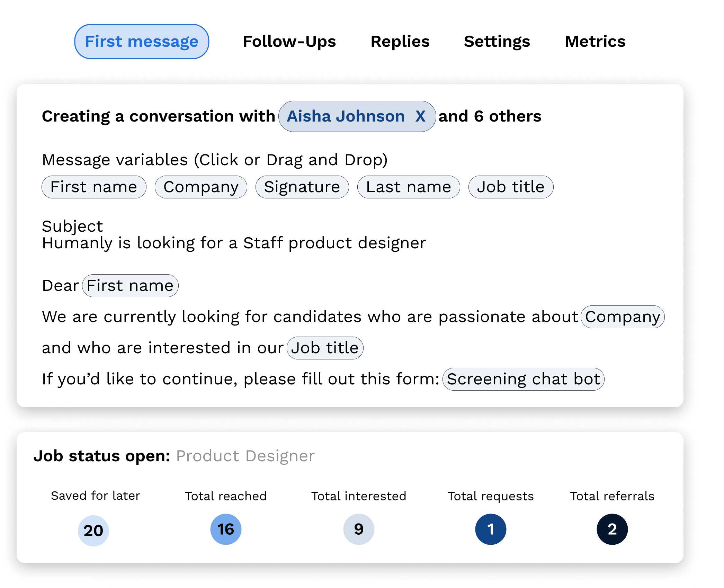Go to the Settings tab
Viewport: 724px width, 588px height.
click(497, 42)
